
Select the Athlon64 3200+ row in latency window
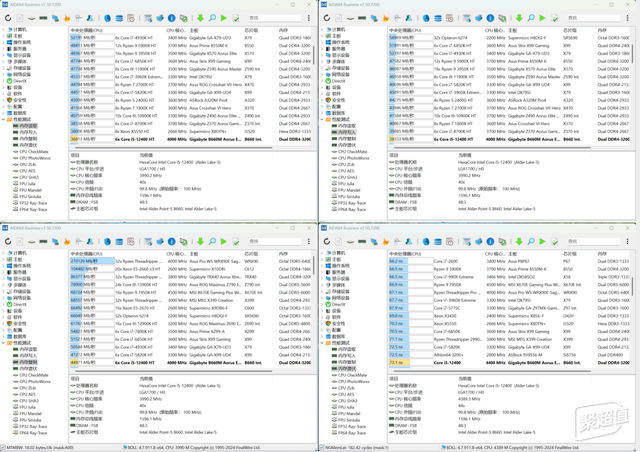click(x=509, y=354)
